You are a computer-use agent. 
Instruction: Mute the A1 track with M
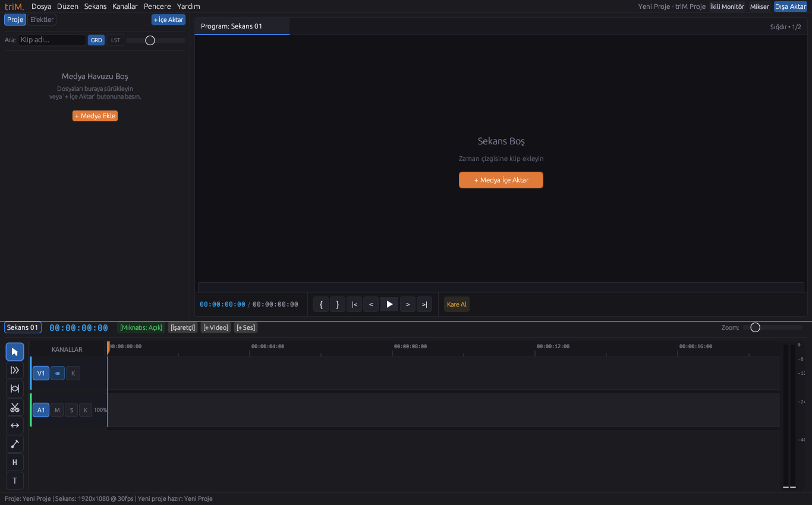click(x=57, y=410)
